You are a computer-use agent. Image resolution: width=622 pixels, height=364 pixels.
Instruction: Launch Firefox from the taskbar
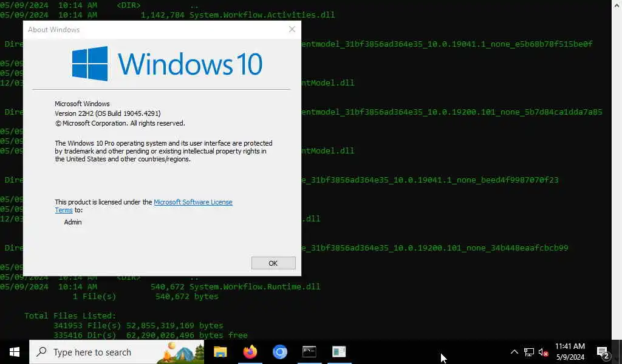(250, 352)
